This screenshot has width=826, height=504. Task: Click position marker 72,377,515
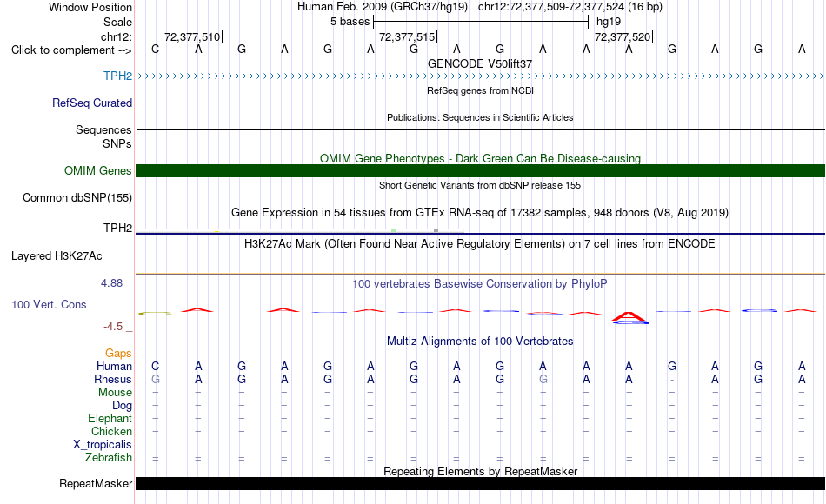pyautogui.click(x=407, y=36)
